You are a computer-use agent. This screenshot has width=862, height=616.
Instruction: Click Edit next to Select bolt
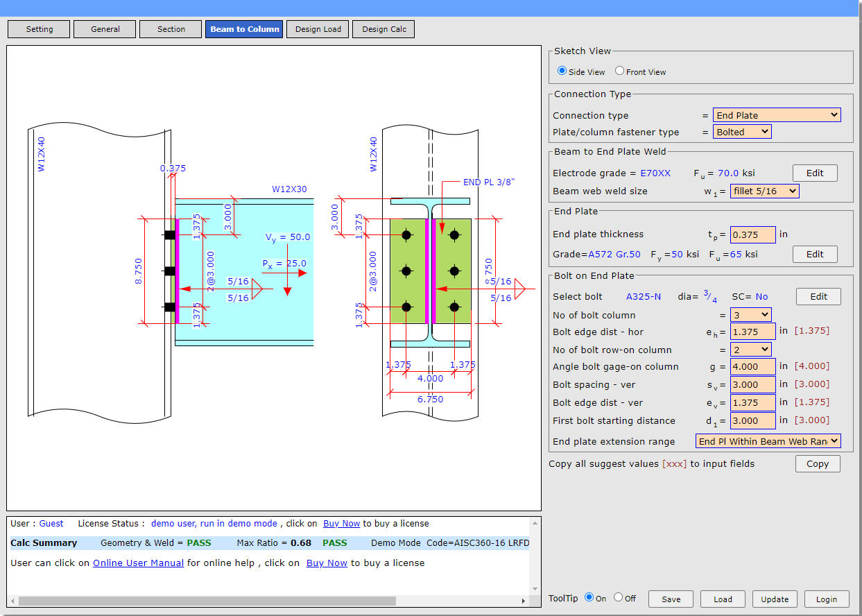pyautogui.click(x=818, y=296)
